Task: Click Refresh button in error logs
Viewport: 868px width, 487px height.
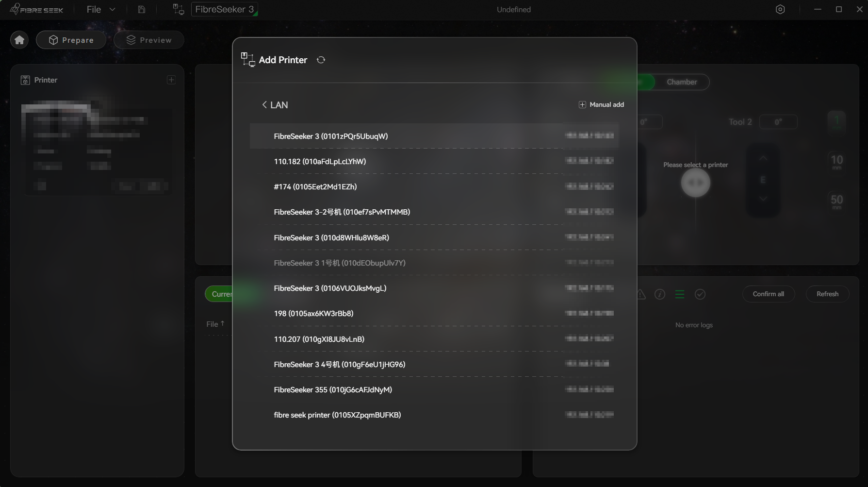Action: 827,294
